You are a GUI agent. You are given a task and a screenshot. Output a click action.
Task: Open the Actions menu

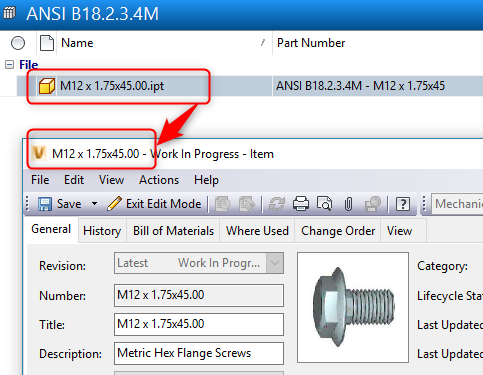(x=159, y=180)
